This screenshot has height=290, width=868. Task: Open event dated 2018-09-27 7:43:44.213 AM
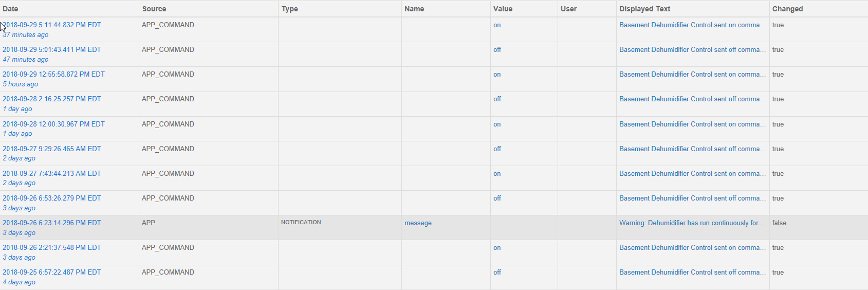click(52, 173)
